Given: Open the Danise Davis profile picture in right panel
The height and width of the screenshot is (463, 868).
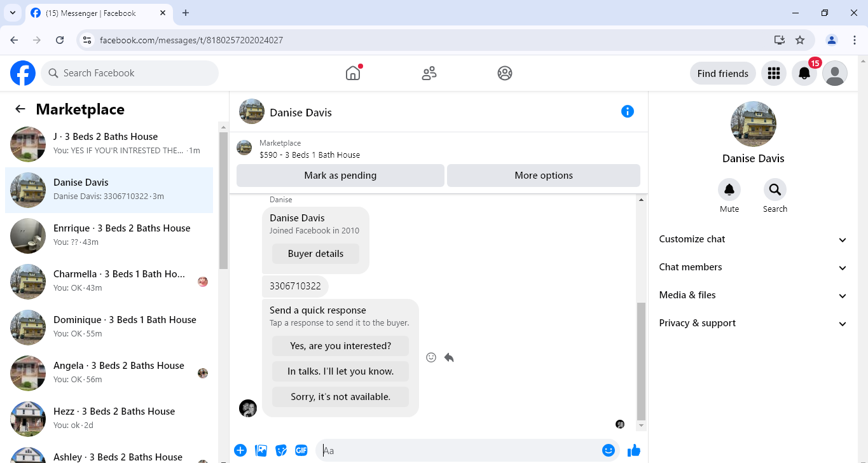Looking at the screenshot, I should [754, 124].
